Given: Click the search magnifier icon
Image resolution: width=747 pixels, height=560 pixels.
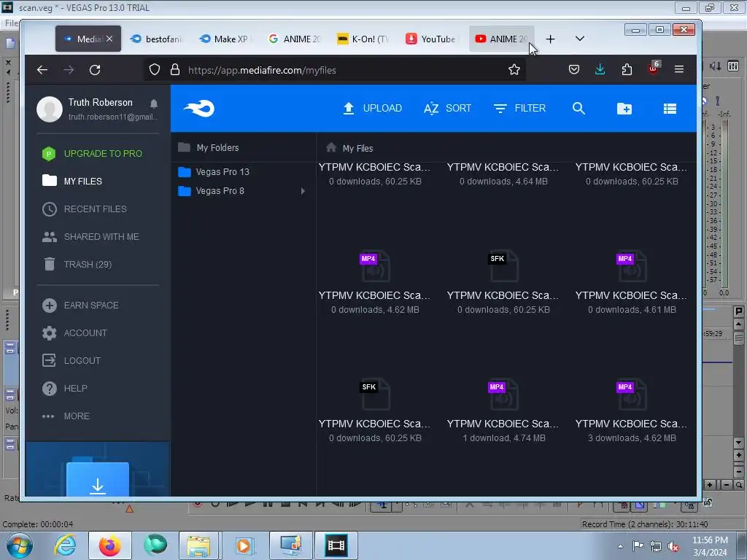Looking at the screenshot, I should coord(578,108).
